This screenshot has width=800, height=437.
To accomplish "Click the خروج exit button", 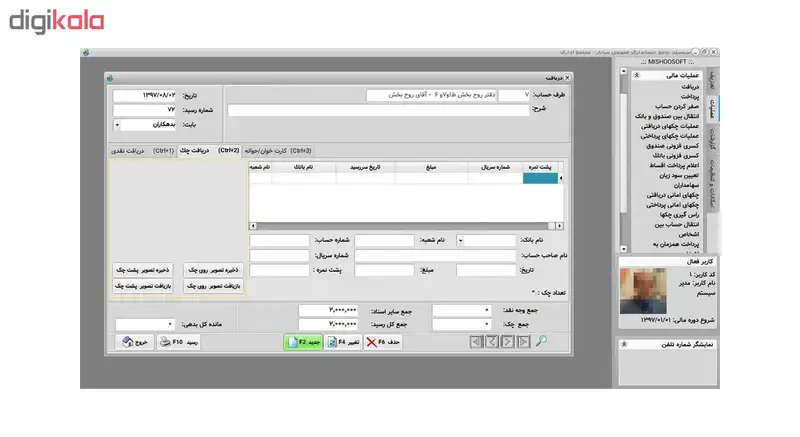I will click(x=134, y=342).
